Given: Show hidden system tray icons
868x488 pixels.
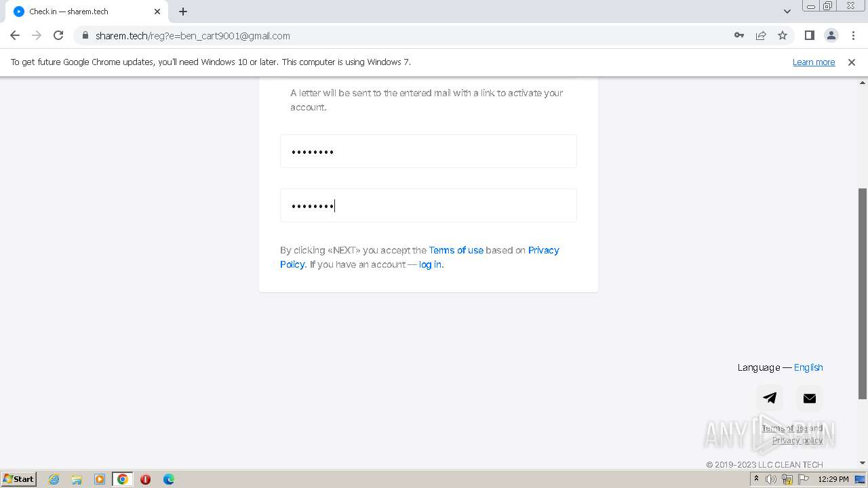Looking at the screenshot, I should 756,479.
